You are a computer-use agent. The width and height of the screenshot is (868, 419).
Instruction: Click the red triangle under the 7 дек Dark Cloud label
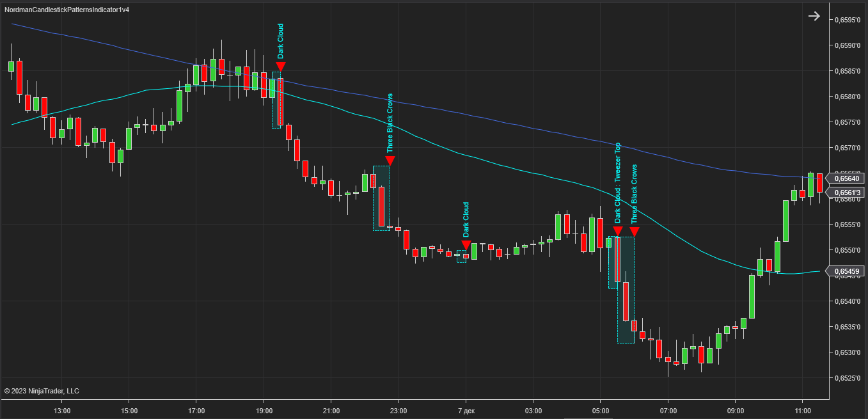(x=466, y=245)
